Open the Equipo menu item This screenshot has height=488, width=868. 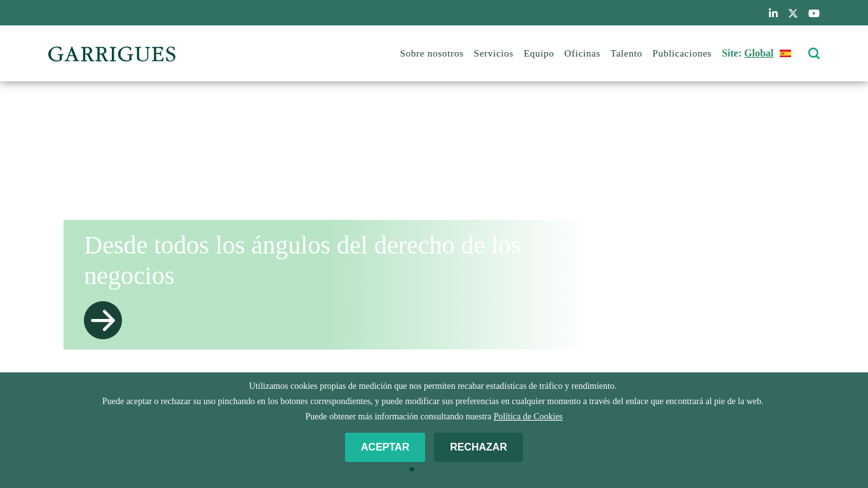[x=539, y=53]
